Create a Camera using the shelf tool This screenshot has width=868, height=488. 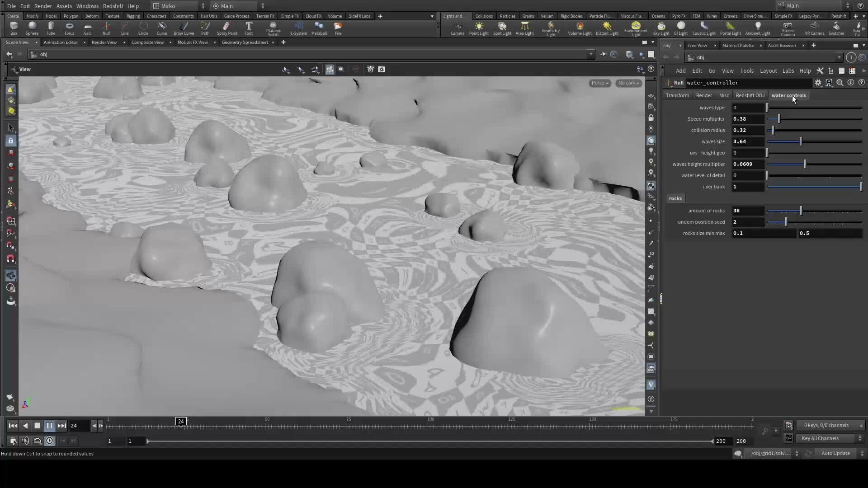[x=458, y=28]
